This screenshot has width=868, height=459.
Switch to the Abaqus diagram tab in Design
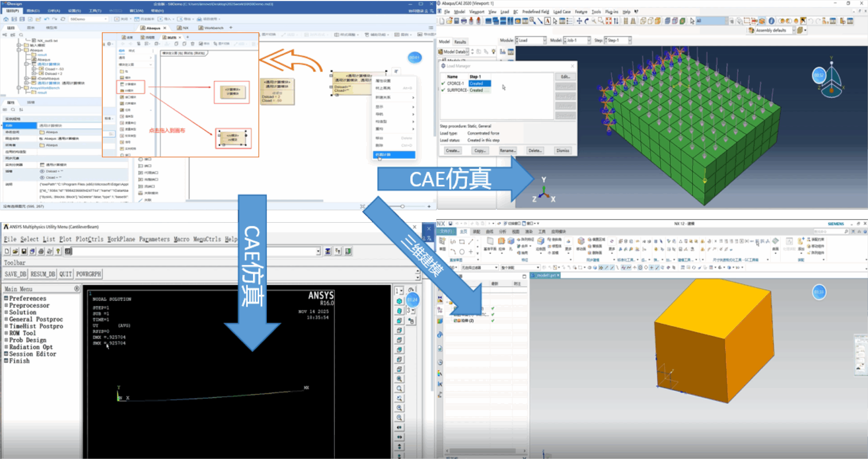(x=153, y=28)
